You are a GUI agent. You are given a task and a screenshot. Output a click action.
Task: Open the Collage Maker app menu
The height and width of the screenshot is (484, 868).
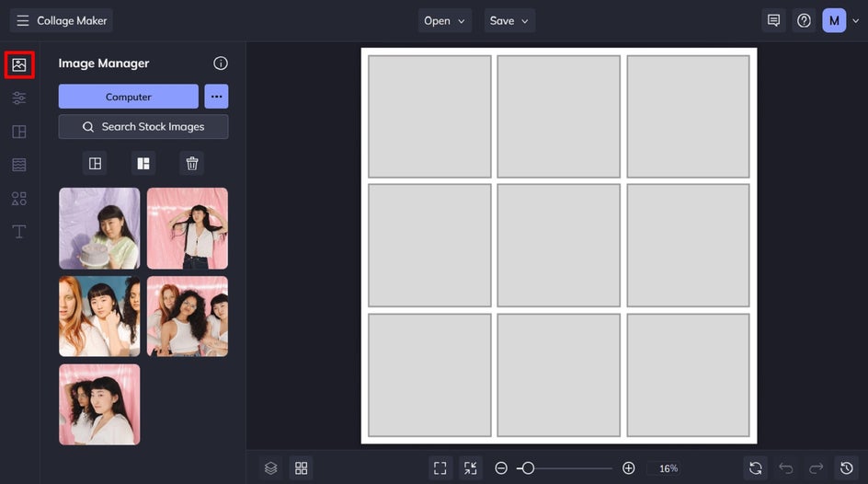pos(61,20)
